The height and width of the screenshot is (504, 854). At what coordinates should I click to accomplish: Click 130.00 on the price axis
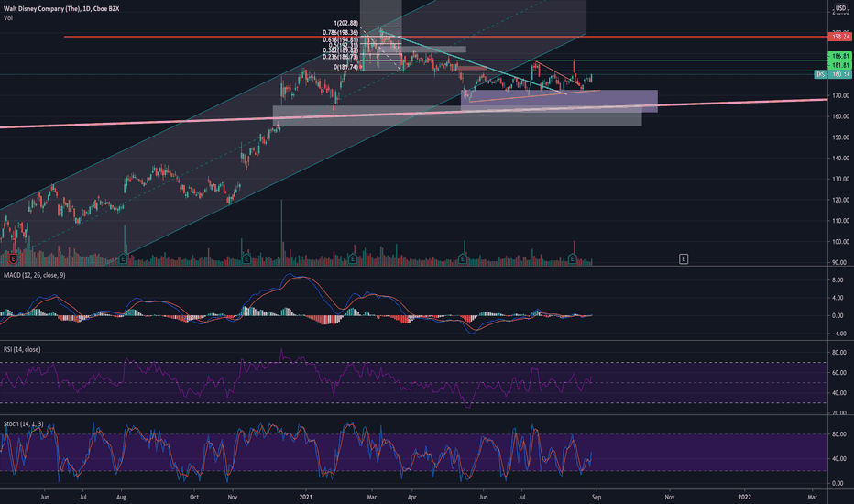[840, 180]
